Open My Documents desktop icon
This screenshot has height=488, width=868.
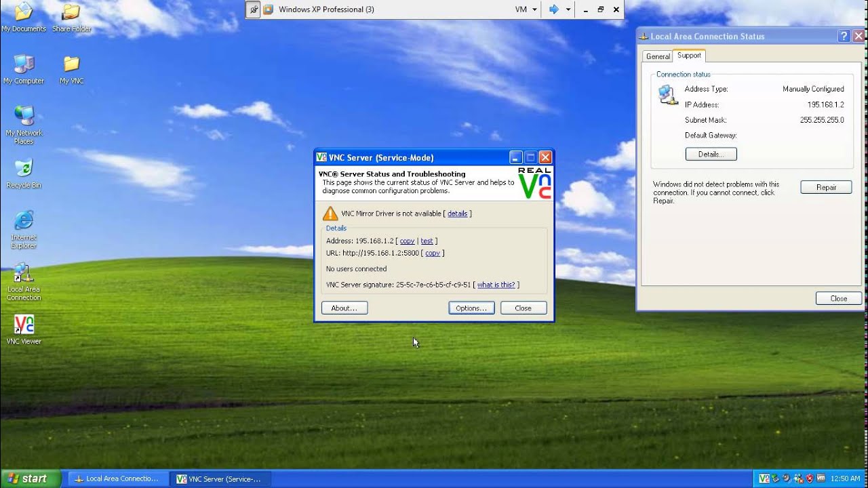(x=24, y=18)
